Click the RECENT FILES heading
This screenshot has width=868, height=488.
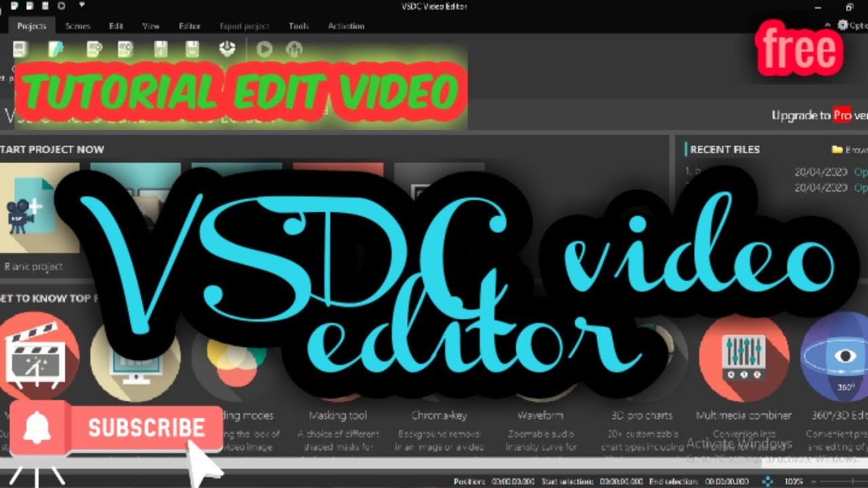[725, 150]
